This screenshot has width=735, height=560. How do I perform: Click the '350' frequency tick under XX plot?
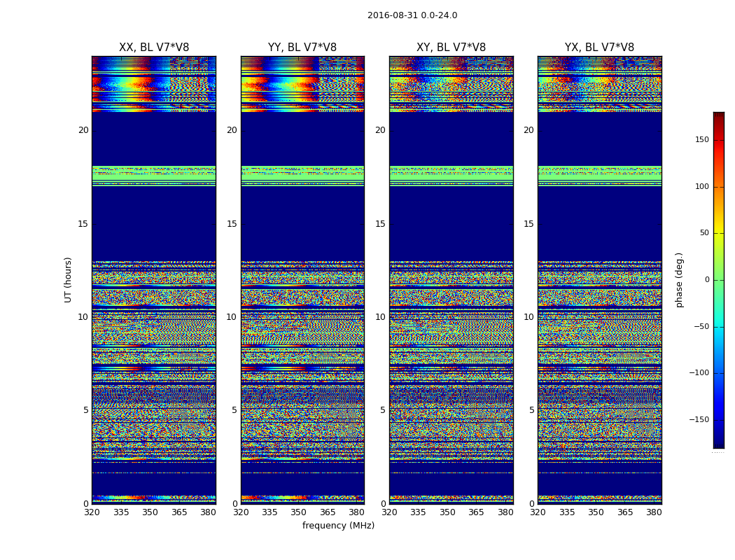tap(150, 512)
